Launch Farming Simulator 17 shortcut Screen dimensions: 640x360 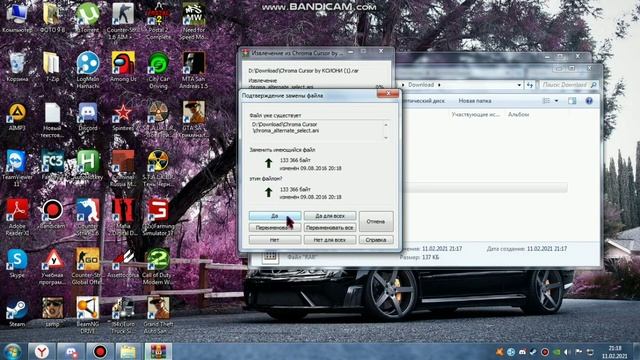(x=158, y=218)
